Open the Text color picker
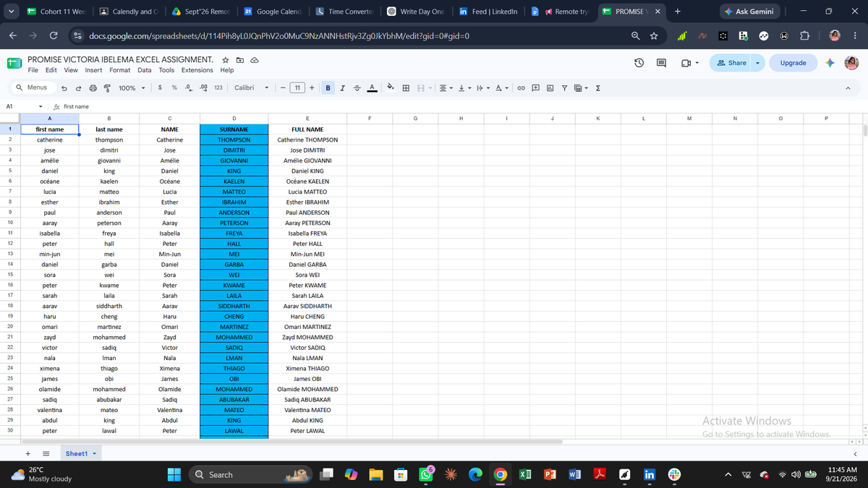 371,87
